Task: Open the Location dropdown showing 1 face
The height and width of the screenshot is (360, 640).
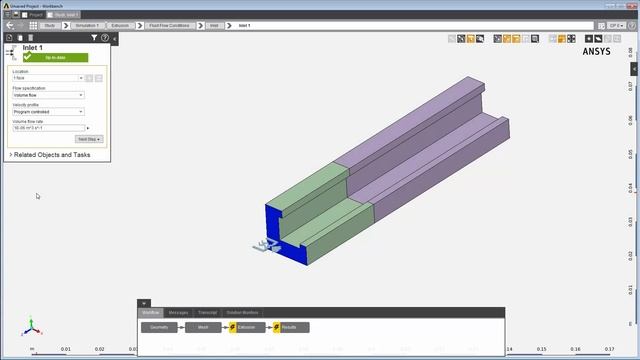Action: coord(48,78)
